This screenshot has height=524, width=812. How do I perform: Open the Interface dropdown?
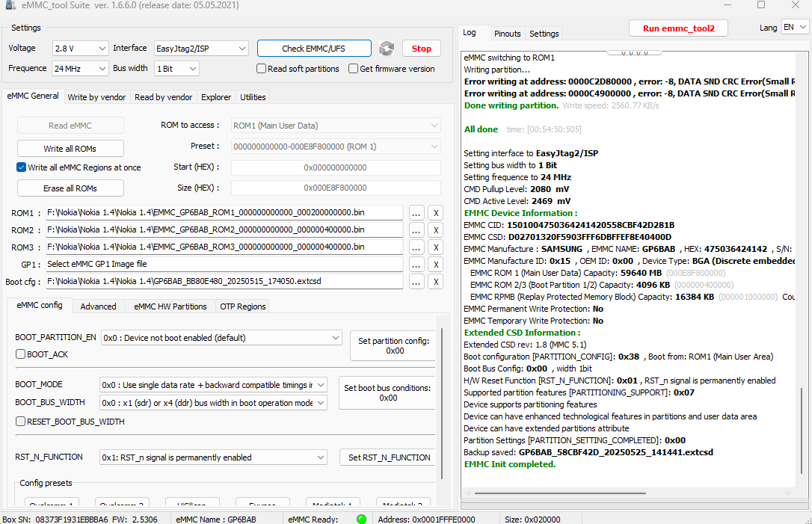(201, 48)
